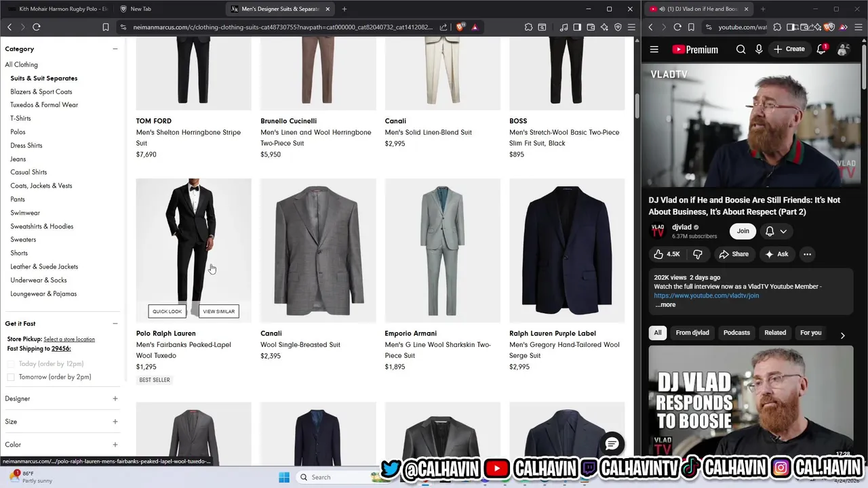Open YouTube guide hamburger menu
The width and height of the screenshot is (868, 488).
[x=654, y=49]
